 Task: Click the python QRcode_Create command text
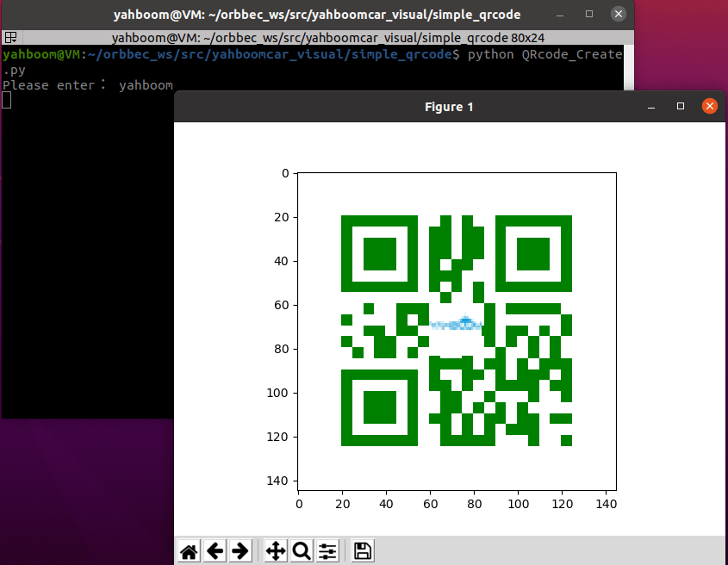(544, 54)
